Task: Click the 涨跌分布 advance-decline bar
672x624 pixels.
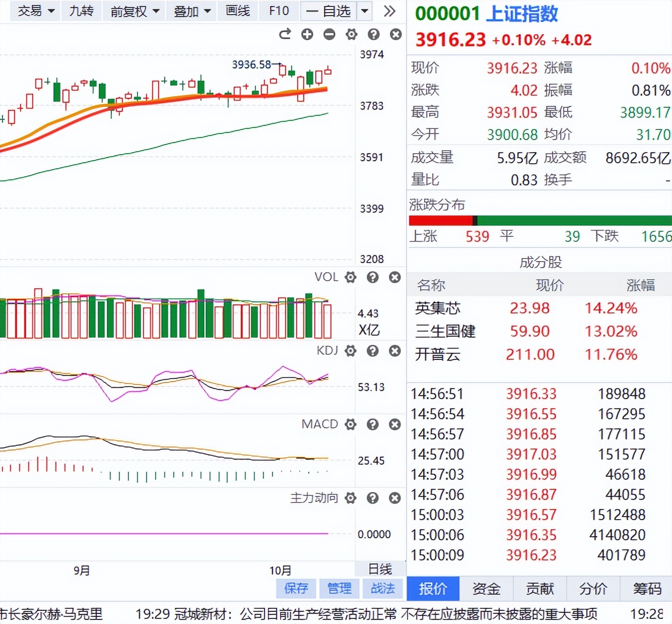Action: point(539,220)
